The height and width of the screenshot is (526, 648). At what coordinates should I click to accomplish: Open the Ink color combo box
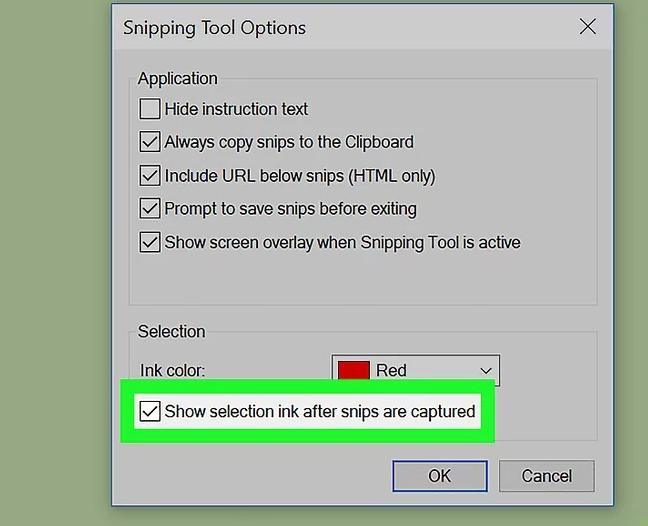(x=415, y=370)
